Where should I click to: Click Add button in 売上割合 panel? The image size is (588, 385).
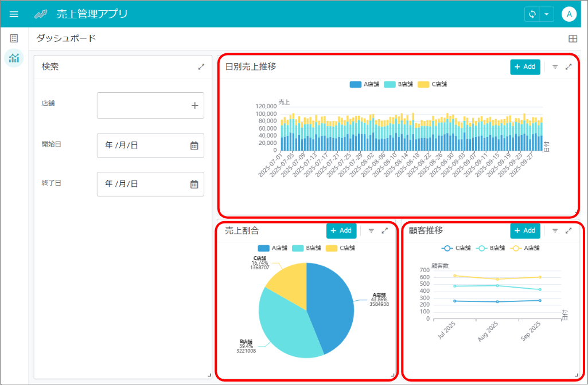pos(341,231)
